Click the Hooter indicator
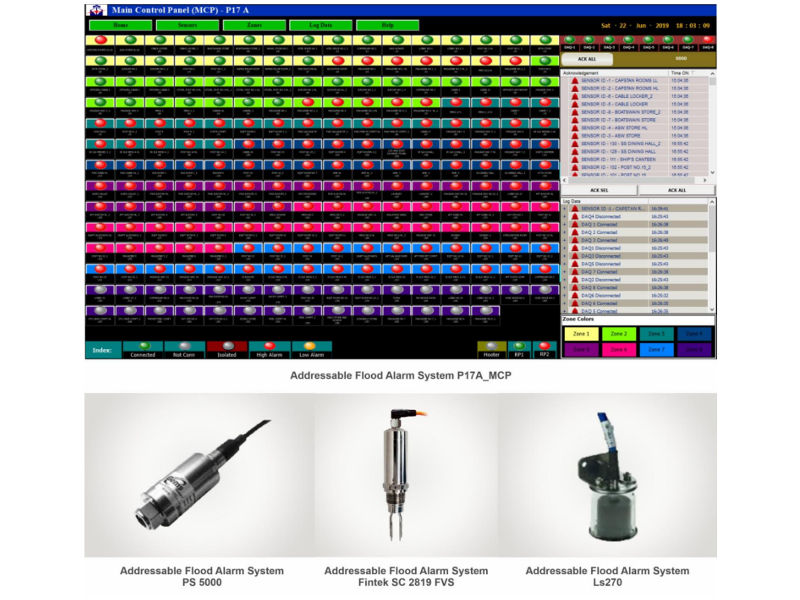The height and width of the screenshot is (600, 800). [491, 346]
